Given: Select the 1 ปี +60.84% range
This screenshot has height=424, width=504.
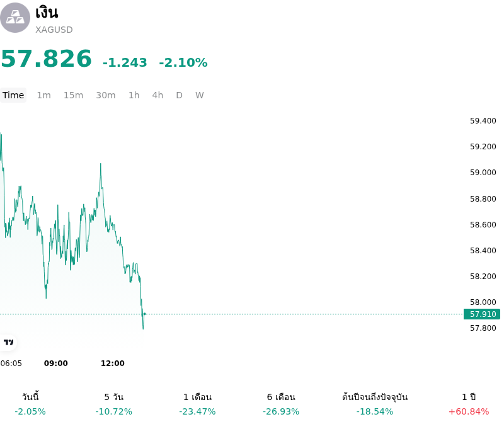Looking at the screenshot, I should 469,404.
